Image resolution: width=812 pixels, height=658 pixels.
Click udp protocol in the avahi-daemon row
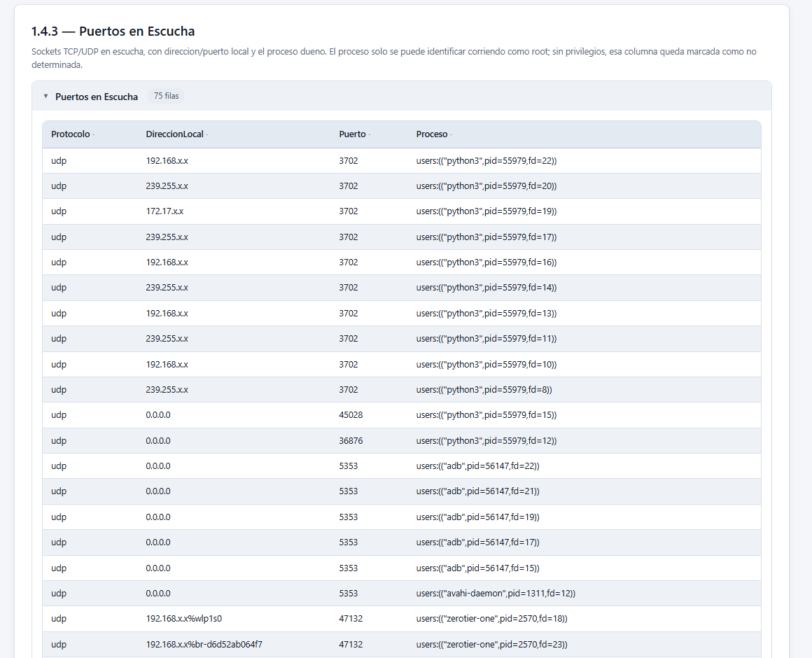(x=59, y=594)
